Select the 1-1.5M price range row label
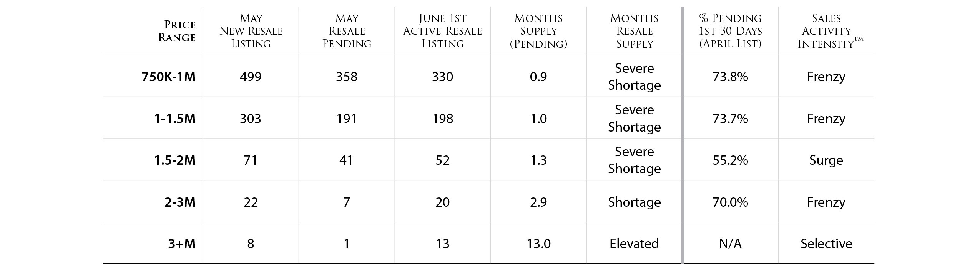This screenshot has width=980, height=264. (x=175, y=119)
